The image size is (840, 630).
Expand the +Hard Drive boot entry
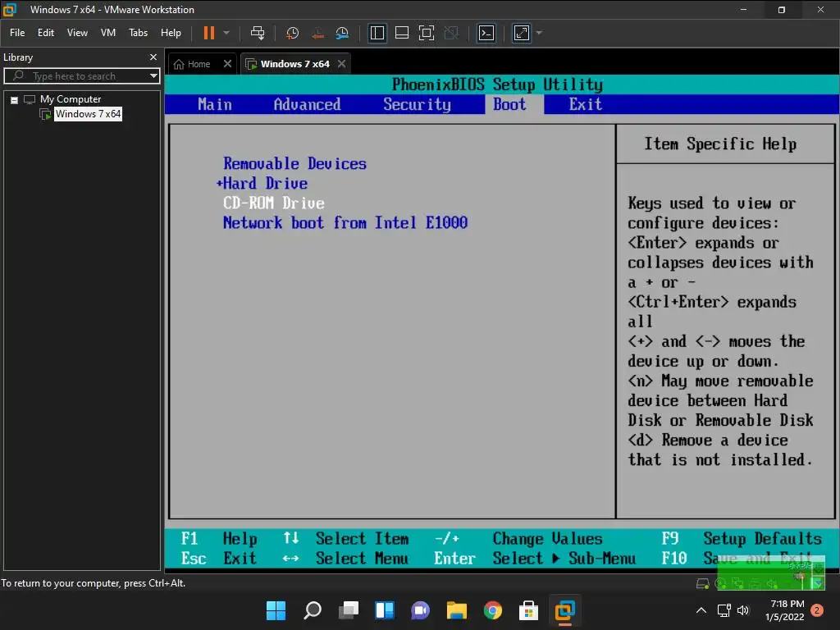[x=262, y=183]
